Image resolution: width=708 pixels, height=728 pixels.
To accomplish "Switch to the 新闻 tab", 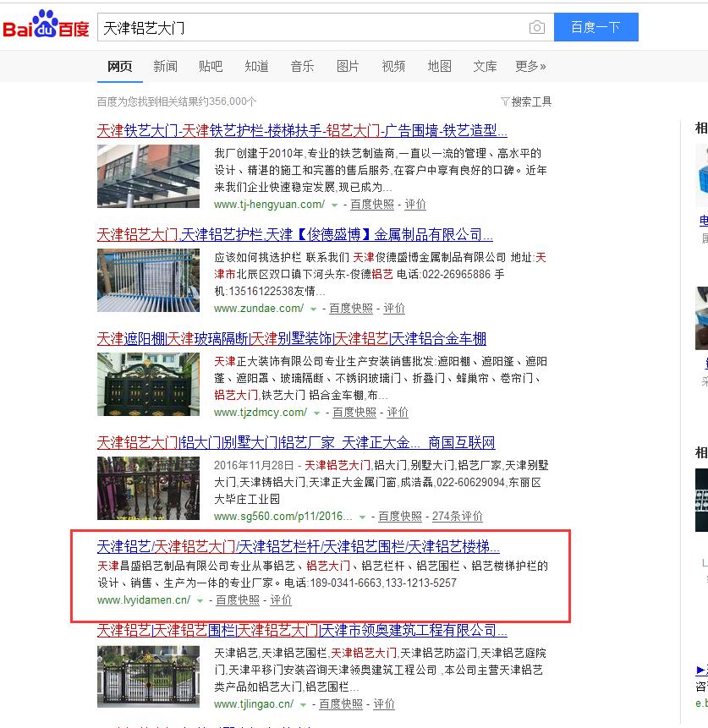I will 166,67.
